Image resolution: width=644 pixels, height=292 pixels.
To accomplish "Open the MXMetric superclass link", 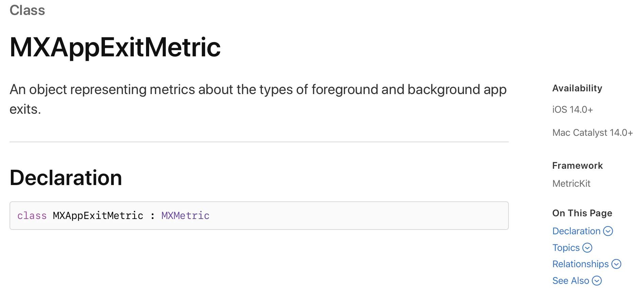I will pos(185,216).
